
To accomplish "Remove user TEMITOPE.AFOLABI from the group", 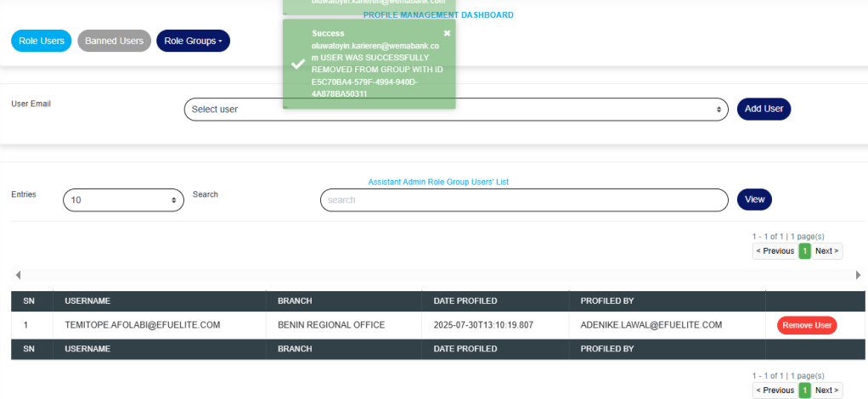I will [x=806, y=325].
